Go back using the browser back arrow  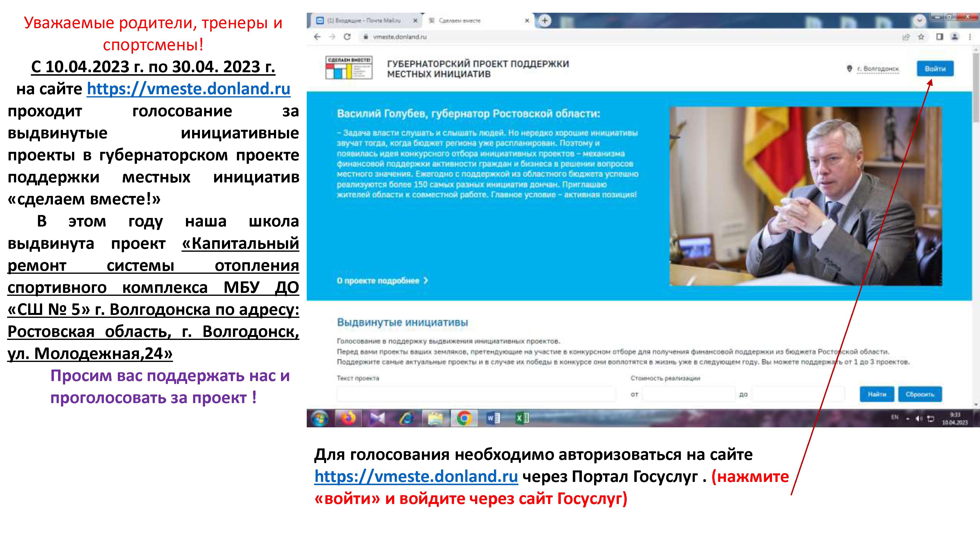[317, 37]
